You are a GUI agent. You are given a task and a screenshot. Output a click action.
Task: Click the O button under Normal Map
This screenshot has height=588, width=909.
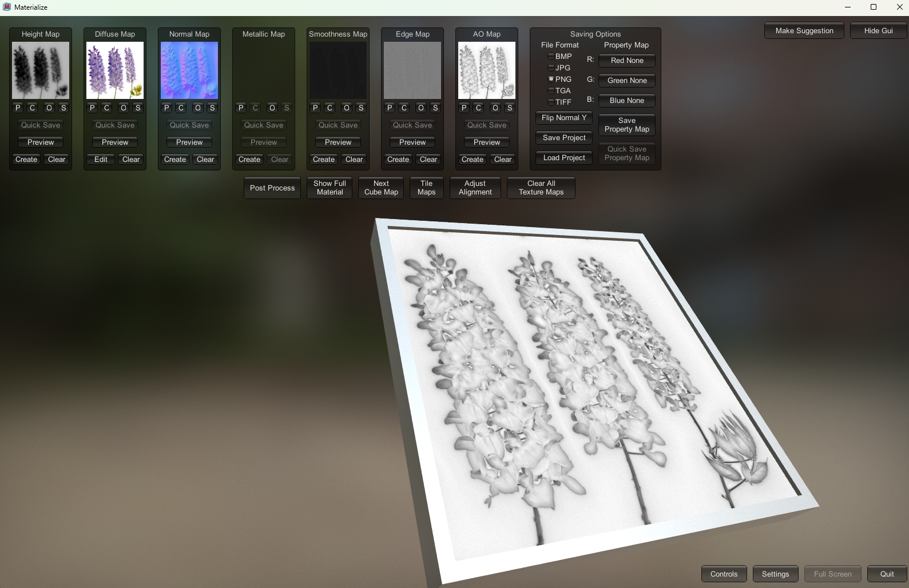198,108
